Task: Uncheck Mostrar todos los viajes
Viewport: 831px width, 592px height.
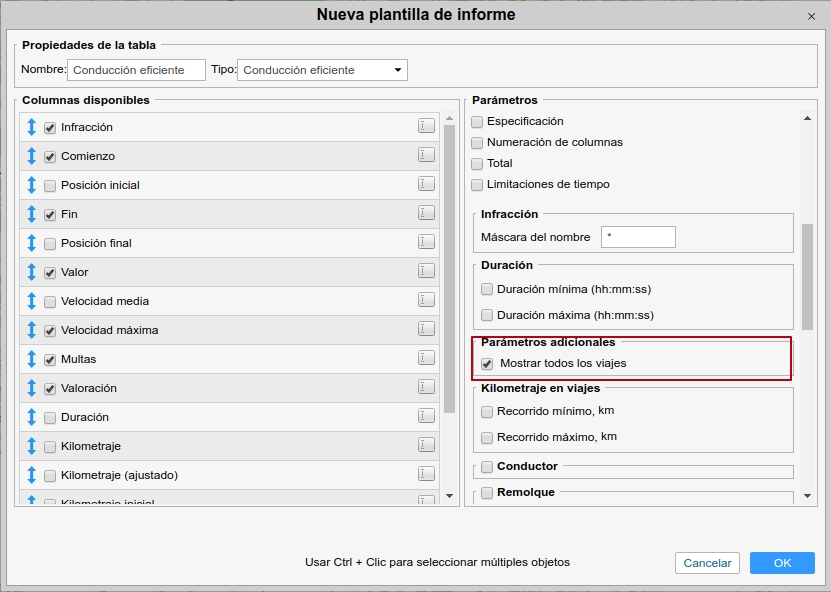Action: coord(487,364)
